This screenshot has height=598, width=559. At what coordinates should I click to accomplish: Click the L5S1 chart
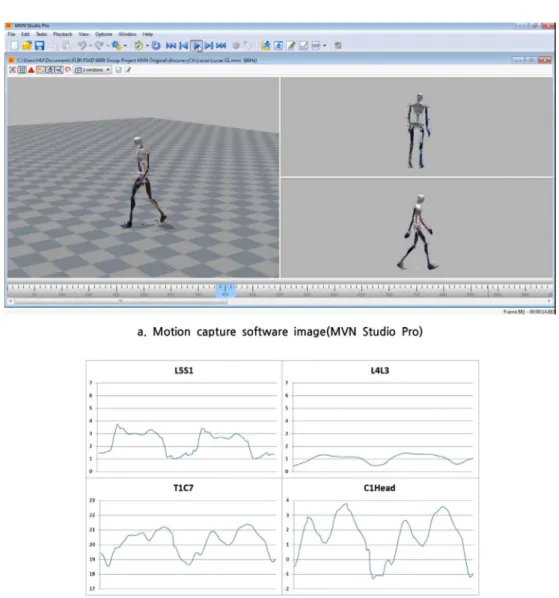(x=184, y=419)
